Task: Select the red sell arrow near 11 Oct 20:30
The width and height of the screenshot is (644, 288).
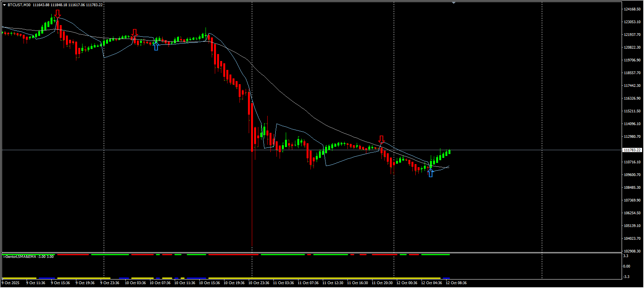Action: tap(382, 140)
